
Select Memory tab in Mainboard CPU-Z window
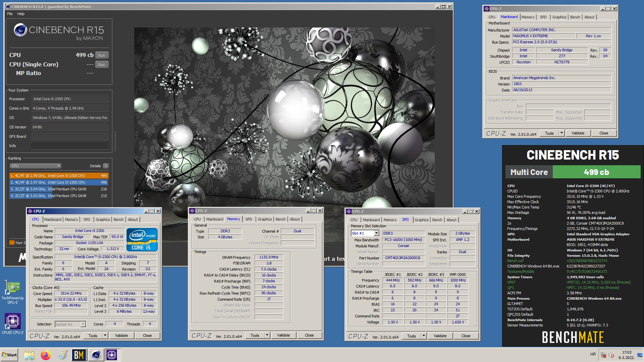(x=528, y=17)
